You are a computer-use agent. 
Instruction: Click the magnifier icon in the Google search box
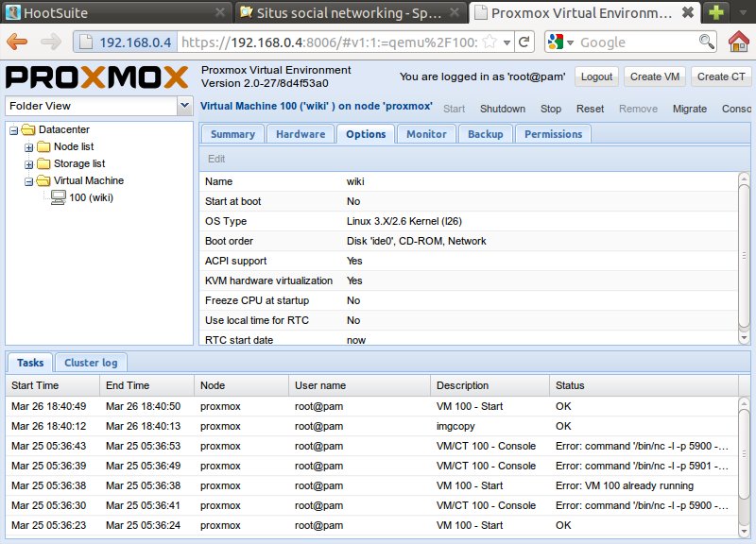[x=706, y=42]
